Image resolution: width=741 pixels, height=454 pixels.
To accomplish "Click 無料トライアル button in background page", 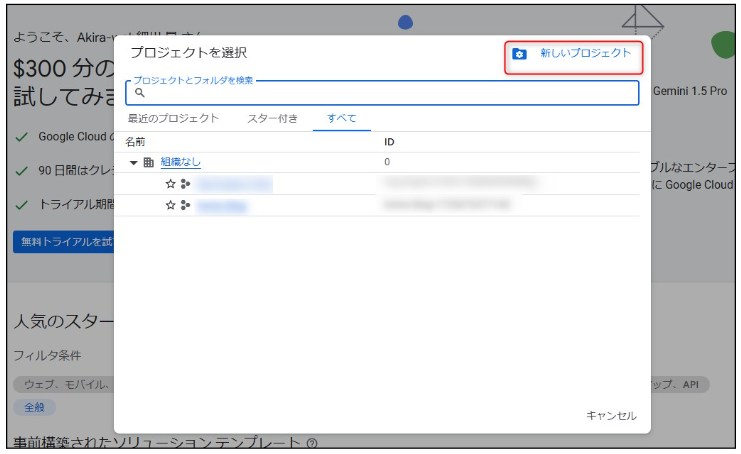I will (x=63, y=242).
